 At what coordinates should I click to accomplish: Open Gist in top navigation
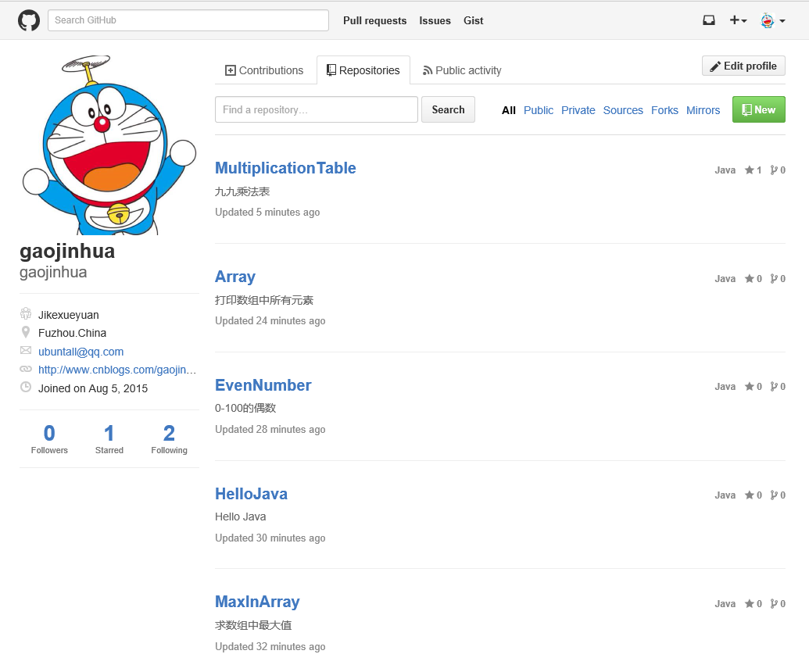[x=473, y=20]
